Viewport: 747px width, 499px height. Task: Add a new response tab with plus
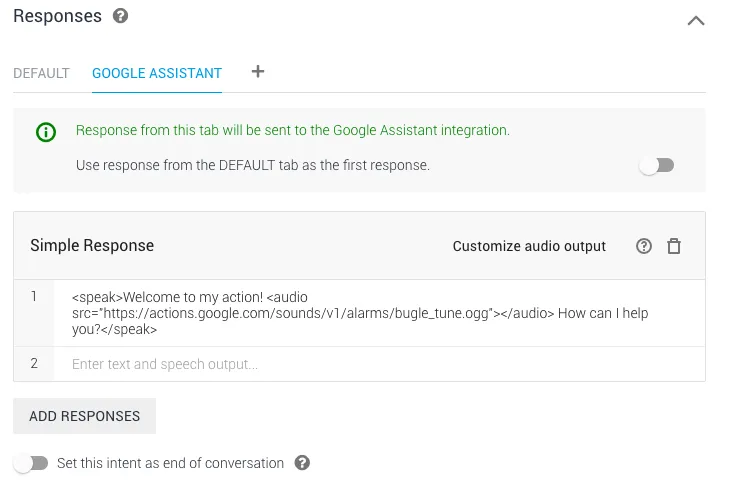coord(258,72)
